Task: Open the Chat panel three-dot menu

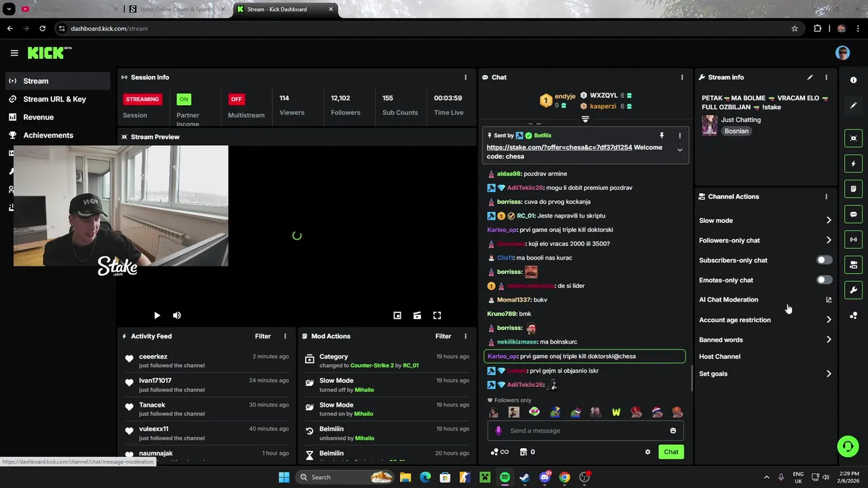Action: 682,77
